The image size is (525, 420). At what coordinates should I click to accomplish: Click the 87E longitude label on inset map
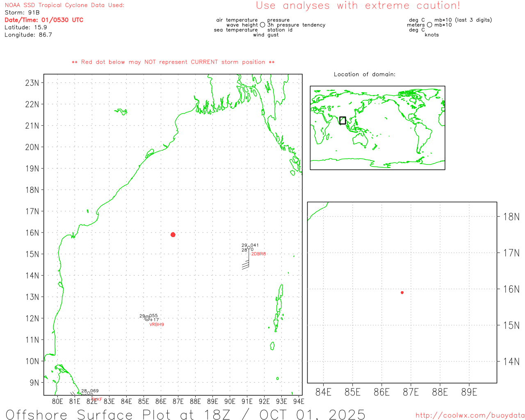coord(411,392)
